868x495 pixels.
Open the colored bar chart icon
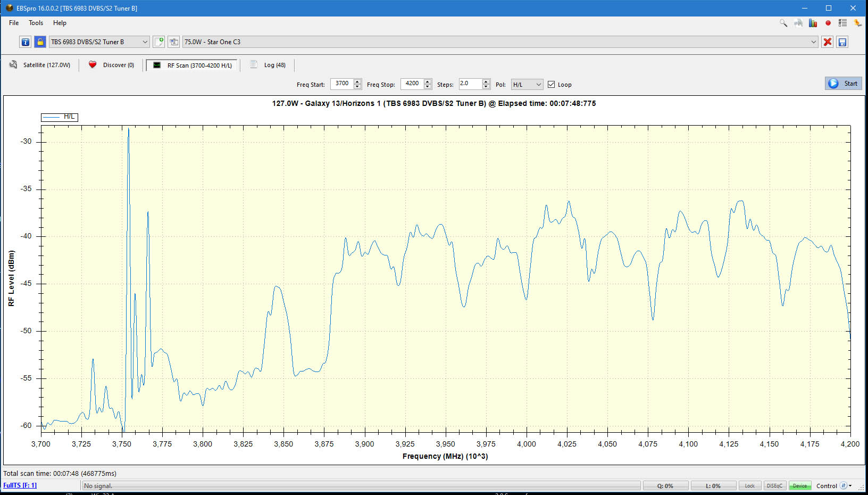tap(813, 23)
